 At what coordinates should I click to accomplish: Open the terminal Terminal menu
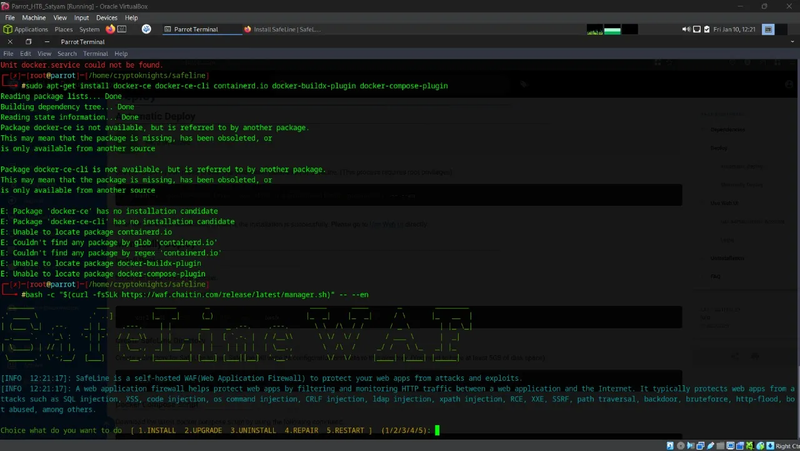95,54
